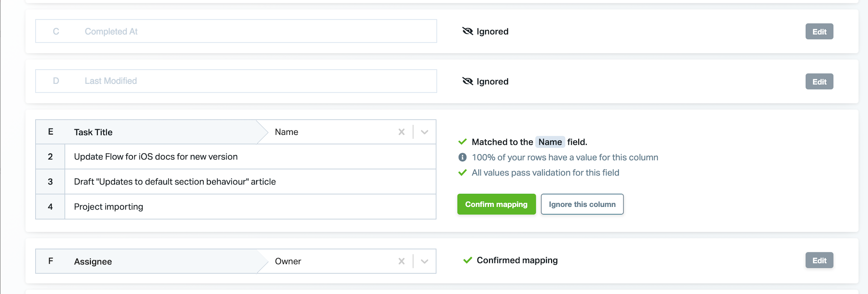Click the checkmark beside All values pass validation
Viewport: 868px width, 294px height.
[x=462, y=173]
